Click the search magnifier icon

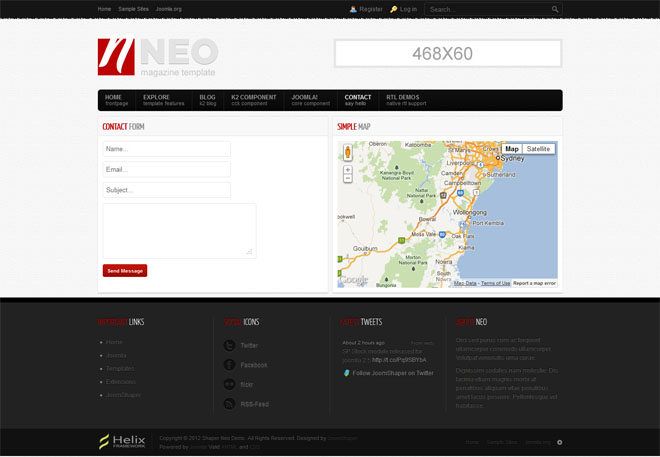555,9
